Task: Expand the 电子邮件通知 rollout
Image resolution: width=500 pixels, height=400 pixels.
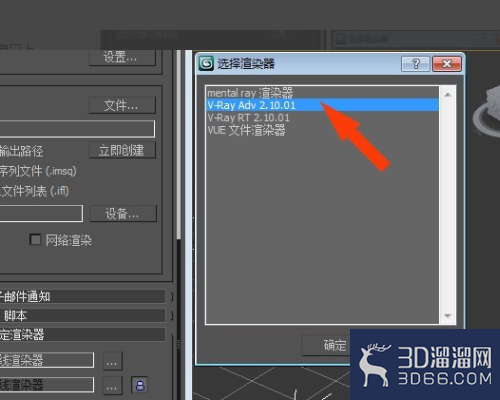Action: click(82, 296)
